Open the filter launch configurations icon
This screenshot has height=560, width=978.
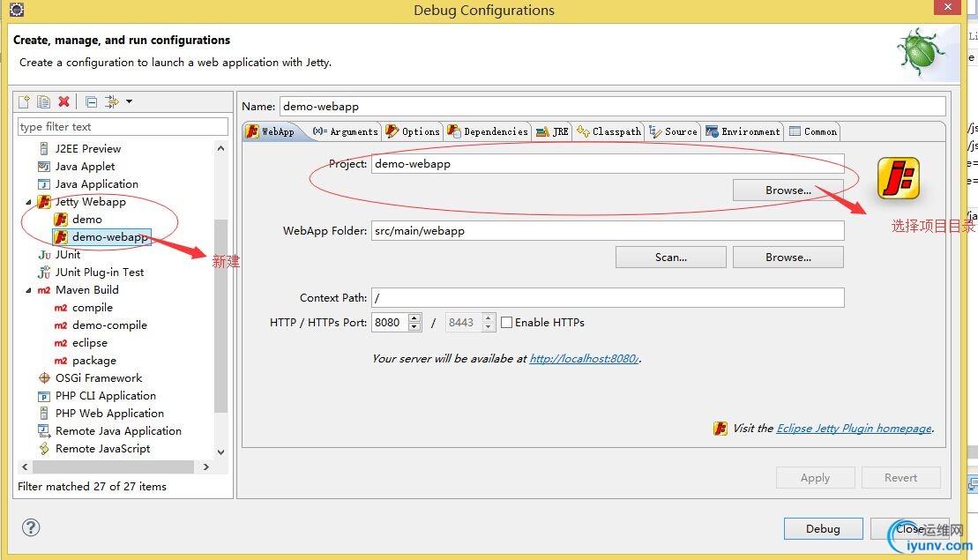(112, 101)
